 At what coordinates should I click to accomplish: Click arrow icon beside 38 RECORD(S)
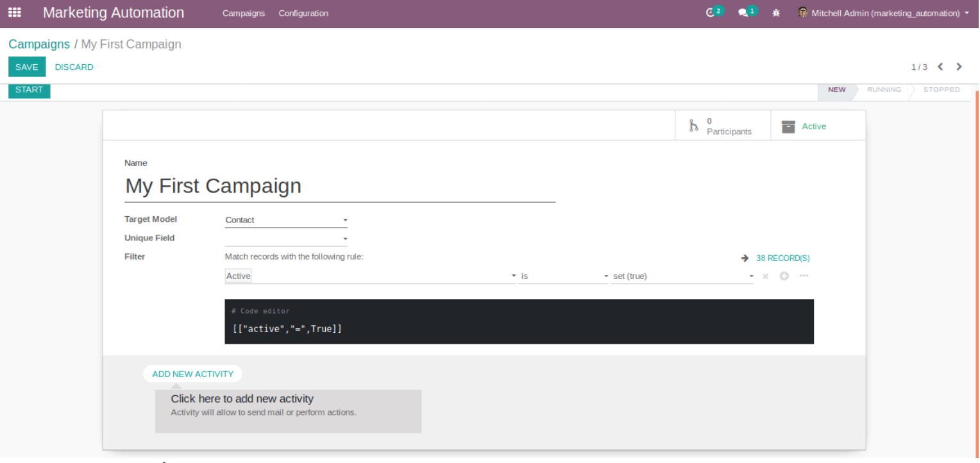pos(745,258)
